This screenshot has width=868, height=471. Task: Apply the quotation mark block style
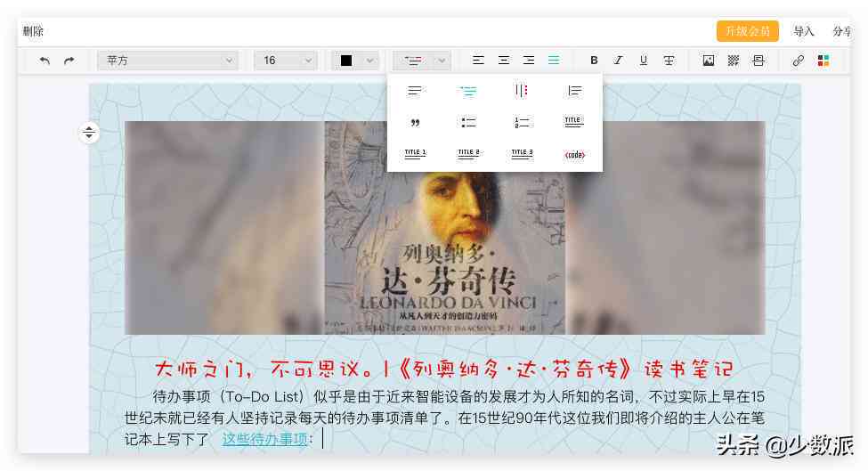(x=415, y=122)
